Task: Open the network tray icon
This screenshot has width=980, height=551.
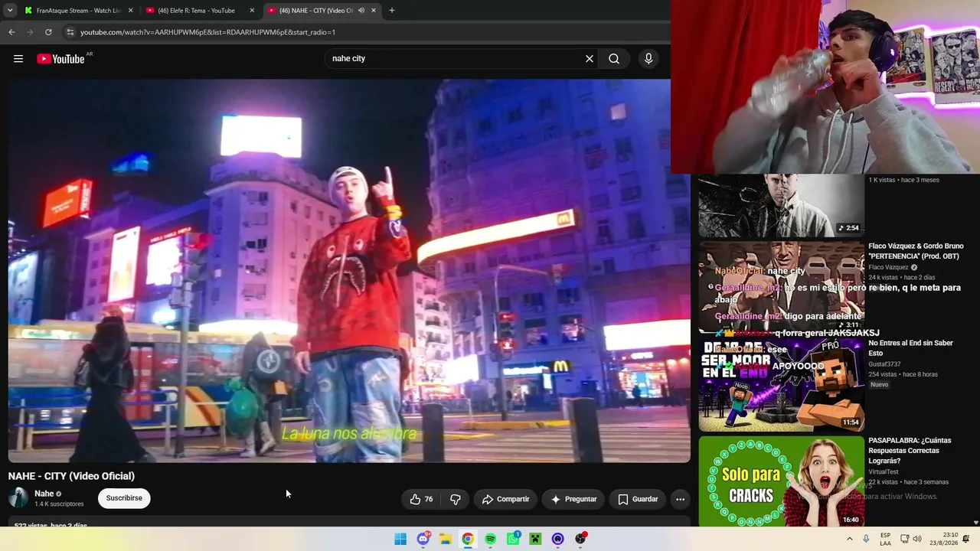Action: (x=904, y=539)
